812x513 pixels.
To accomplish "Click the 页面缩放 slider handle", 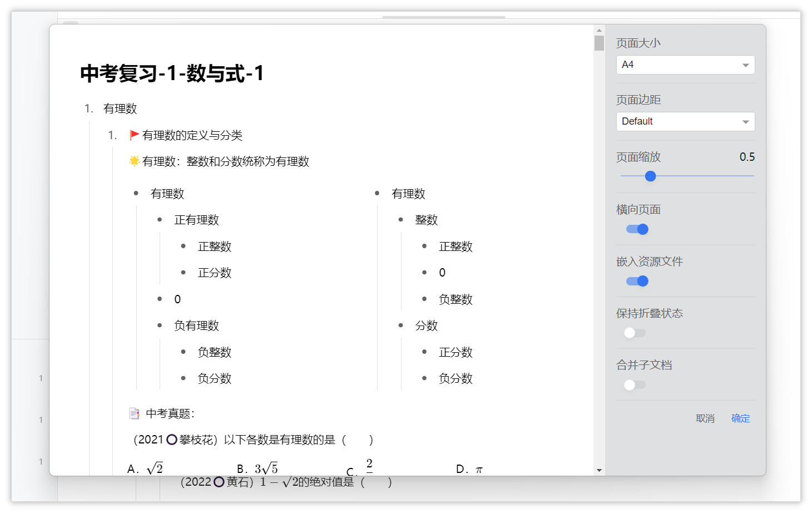I will tap(650, 176).
